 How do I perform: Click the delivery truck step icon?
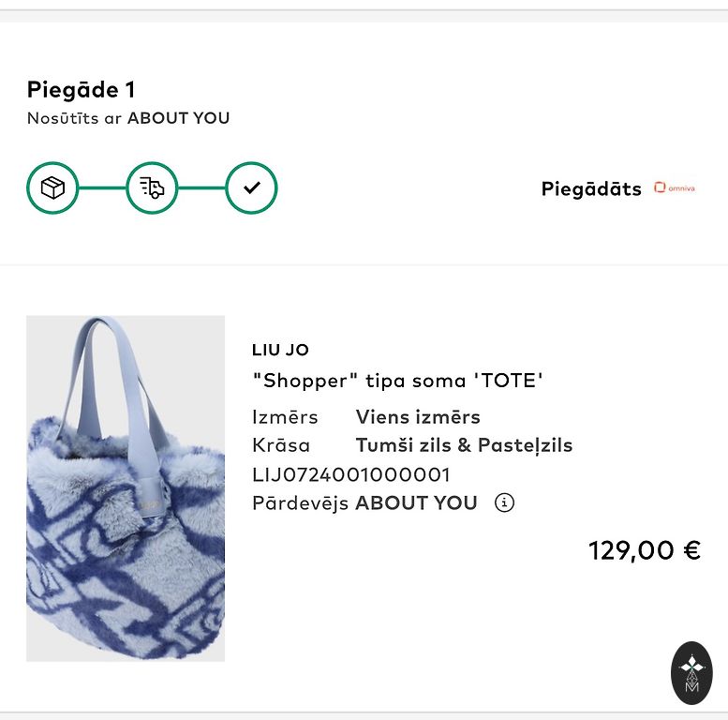[x=152, y=187]
